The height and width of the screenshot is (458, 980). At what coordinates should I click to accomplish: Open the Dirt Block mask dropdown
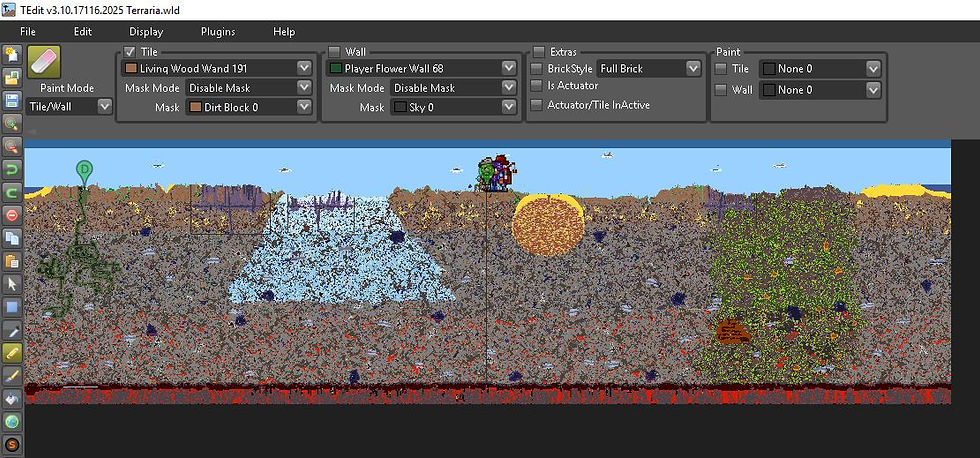click(x=249, y=107)
